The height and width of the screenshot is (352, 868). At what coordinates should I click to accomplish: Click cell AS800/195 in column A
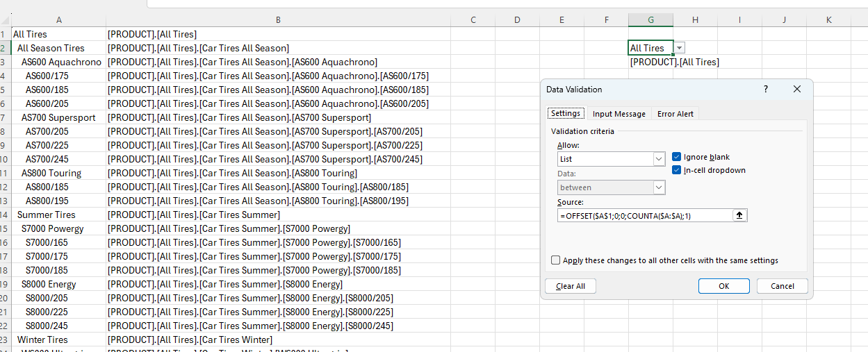click(58, 201)
